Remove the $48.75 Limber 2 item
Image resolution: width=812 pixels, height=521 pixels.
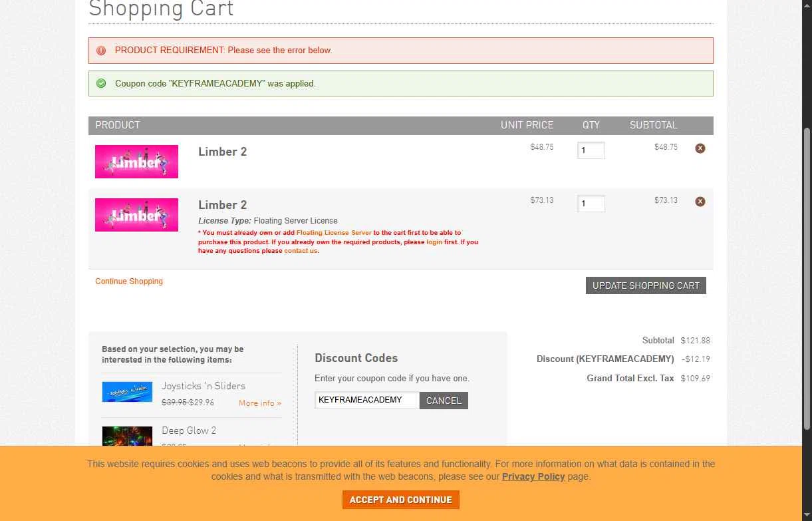700,148
